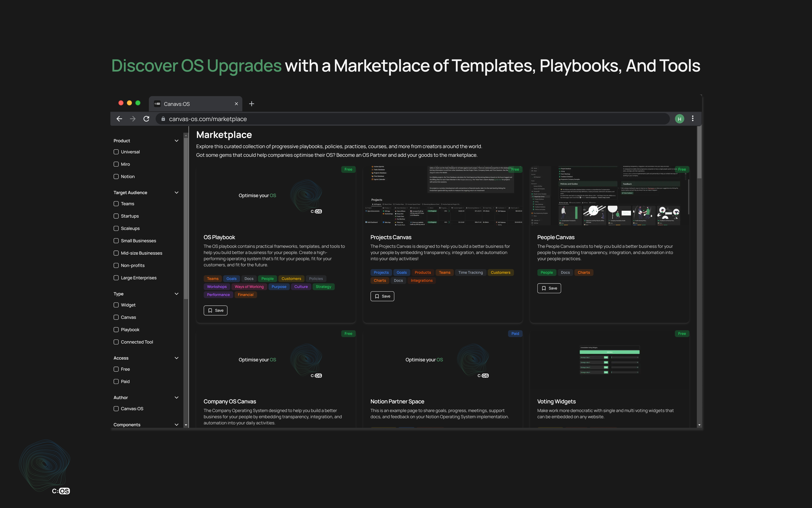Click the Ways of Working tag
The image size is (812, 508).
coord(249,287)
